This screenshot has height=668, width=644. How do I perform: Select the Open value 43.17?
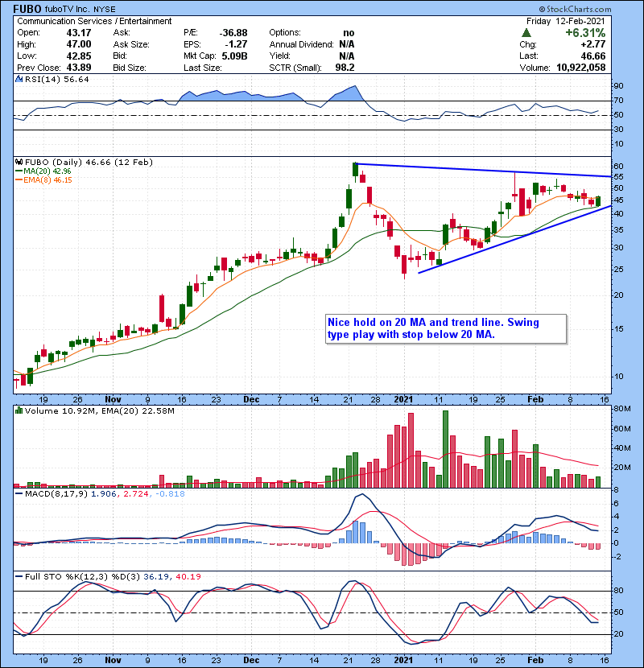(x=79, y=33)
